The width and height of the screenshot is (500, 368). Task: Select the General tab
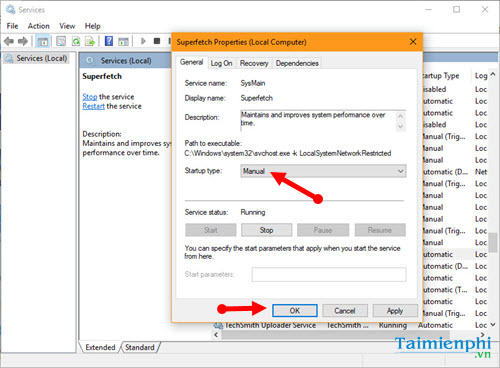pyautogui.click(x=191, y=62)
